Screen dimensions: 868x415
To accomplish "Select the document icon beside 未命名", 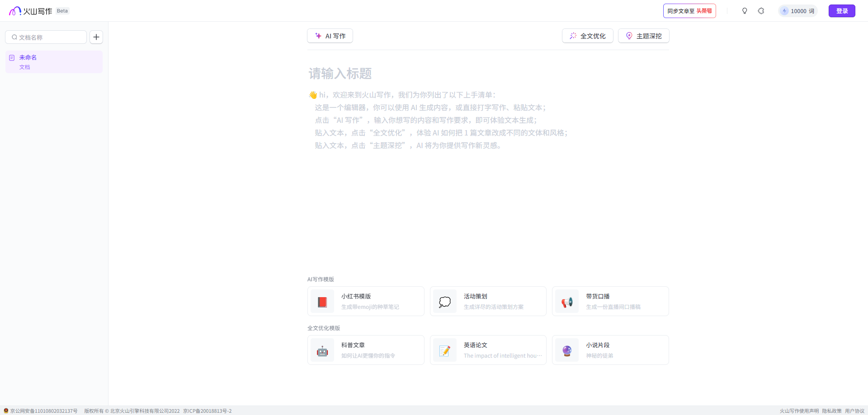I will click(x=12, y=57).
